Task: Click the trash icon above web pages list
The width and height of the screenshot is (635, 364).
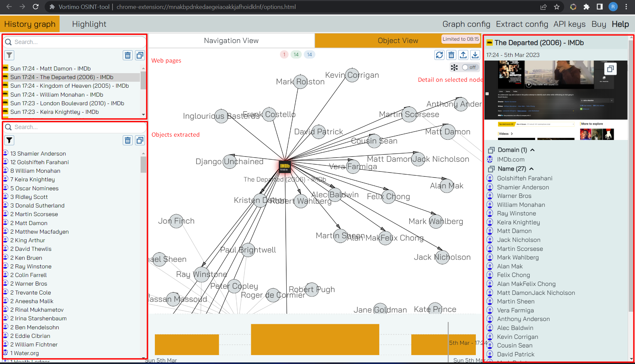Action: pos(128,55)
